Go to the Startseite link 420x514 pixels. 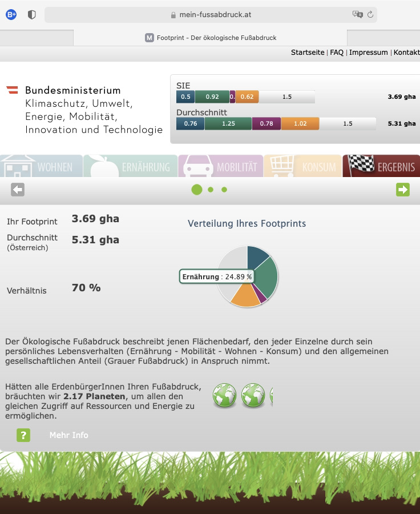(308, 53)
